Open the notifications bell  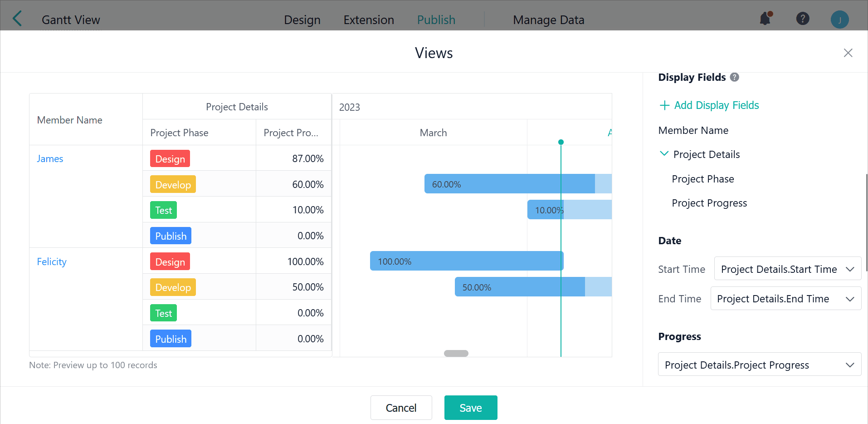point(765,19)
